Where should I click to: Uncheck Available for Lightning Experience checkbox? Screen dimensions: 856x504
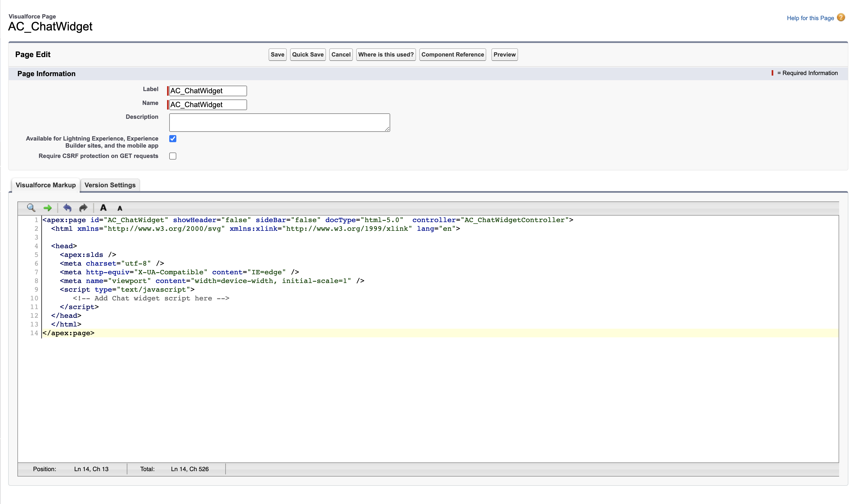pyautogui.click(x=173, y=139)
